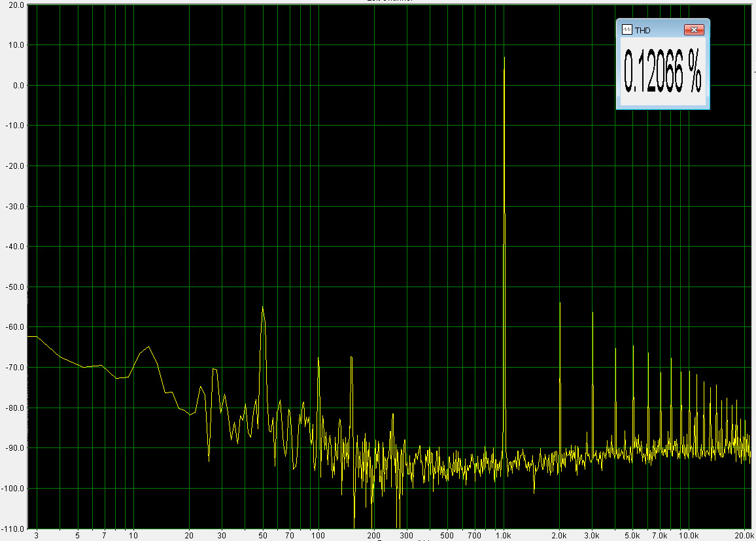The height and width of the screenshot is (541, 756).
Task: Click the "-90.0" label on the vertical axis
Action: 15,448
